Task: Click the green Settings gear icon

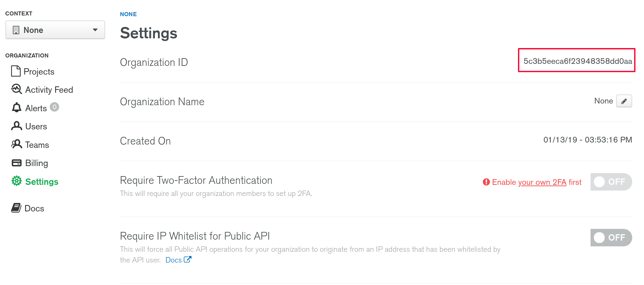Action: [x=16, y=181]
